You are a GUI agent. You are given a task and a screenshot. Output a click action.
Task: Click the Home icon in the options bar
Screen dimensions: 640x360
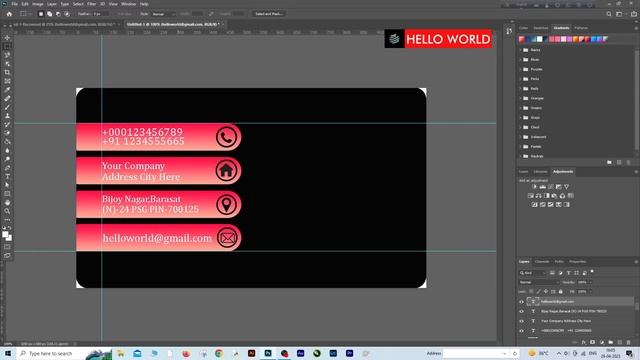9,14
